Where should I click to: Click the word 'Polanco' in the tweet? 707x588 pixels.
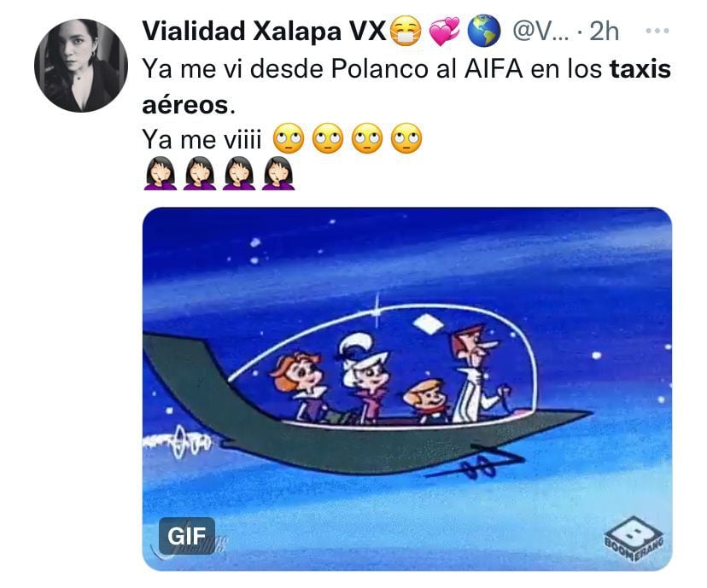(x=379, y=69)
